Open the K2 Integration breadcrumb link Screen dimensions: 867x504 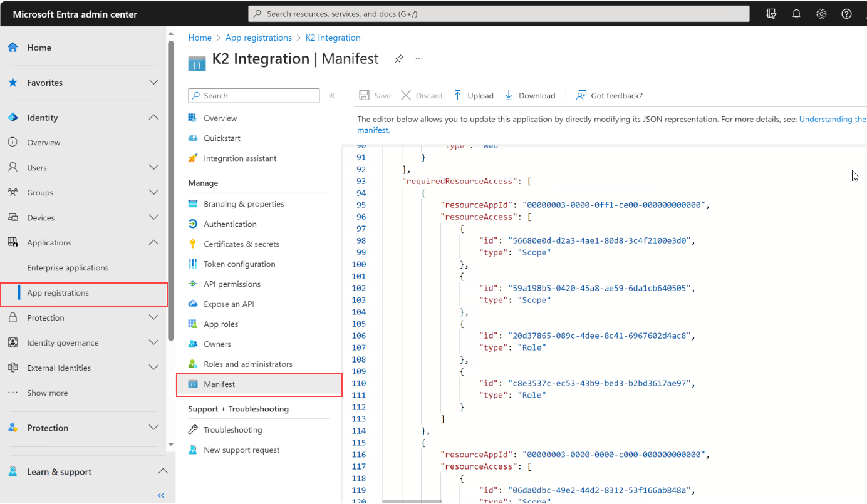coord(333,38)
